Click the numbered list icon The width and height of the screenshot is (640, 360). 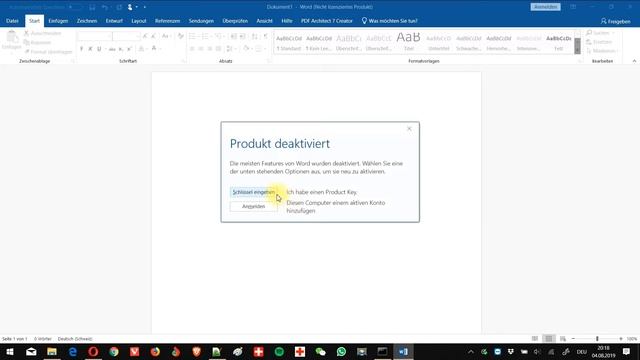[205, 36]
